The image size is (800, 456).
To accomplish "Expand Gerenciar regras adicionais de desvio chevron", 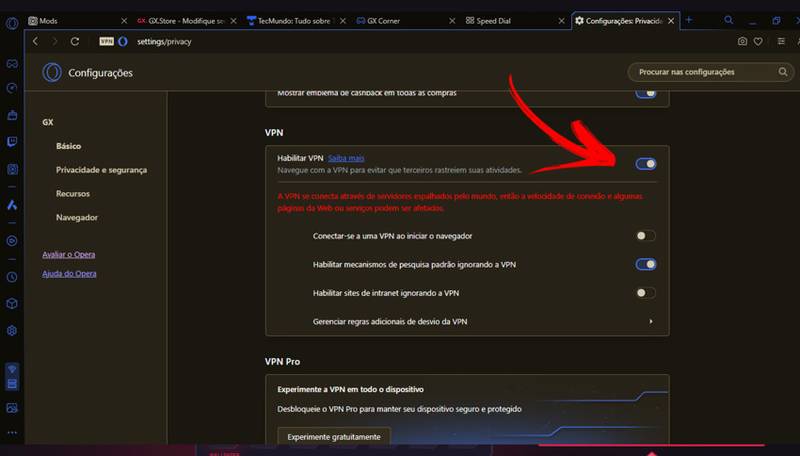I will tap(651, 321).
